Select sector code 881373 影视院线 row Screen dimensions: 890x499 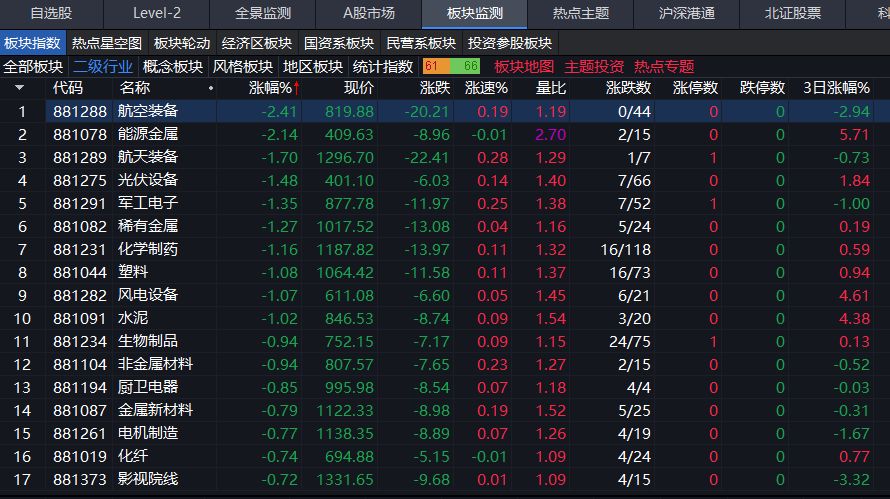[x=147, y=479]
